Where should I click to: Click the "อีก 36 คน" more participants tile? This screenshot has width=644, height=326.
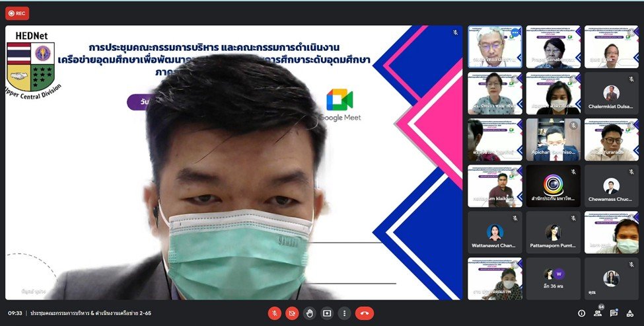554,278
